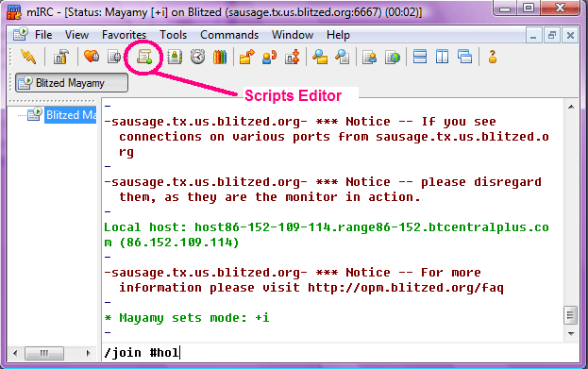Cascade windows via toolbar icon
Viewport: 588px width, 369px height.
point(464,57)
